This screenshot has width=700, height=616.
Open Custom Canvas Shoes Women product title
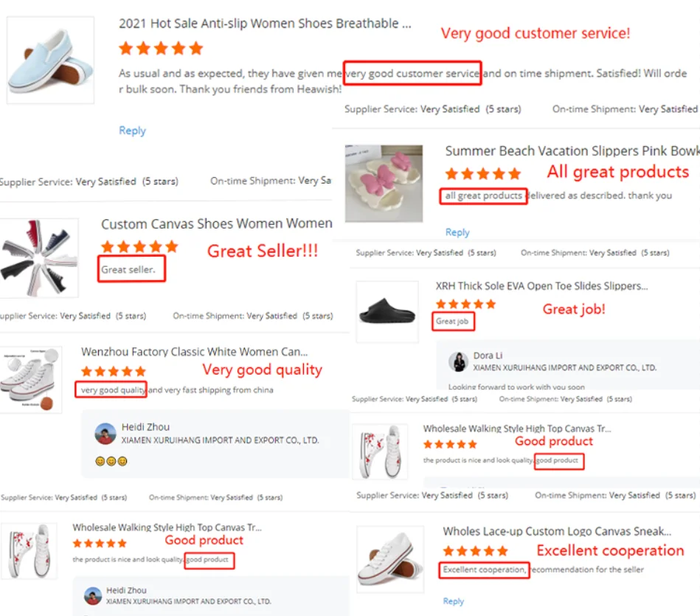coord(216,224)
